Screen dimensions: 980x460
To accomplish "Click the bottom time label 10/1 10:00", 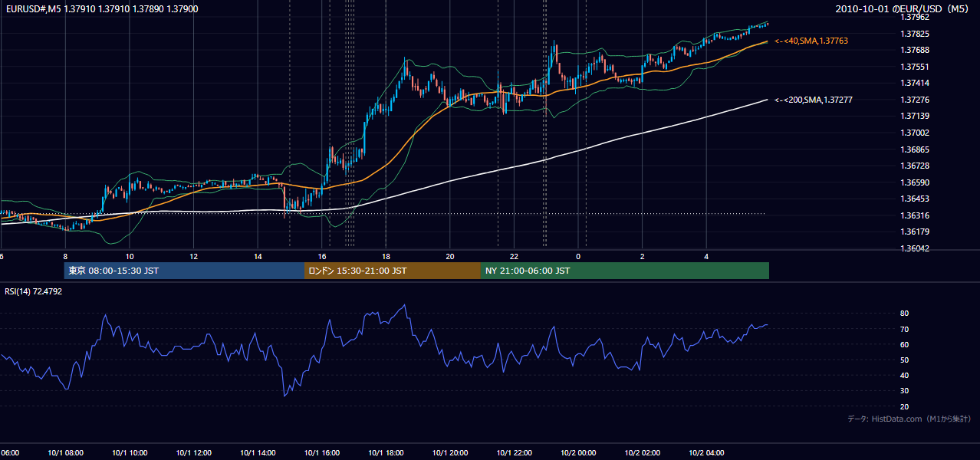I will 130,453.
